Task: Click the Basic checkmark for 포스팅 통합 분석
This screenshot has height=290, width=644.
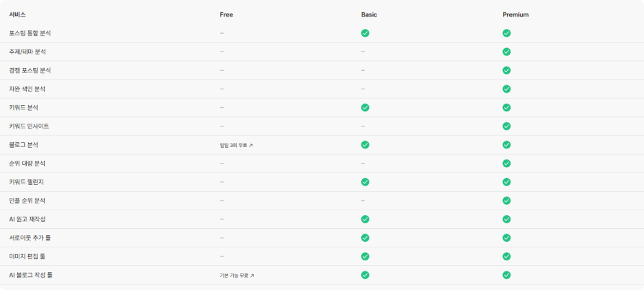Action: [x=365, y=33]
